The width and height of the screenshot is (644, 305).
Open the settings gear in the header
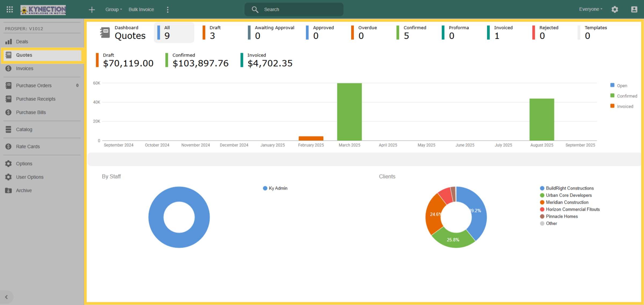pos(615,9)
